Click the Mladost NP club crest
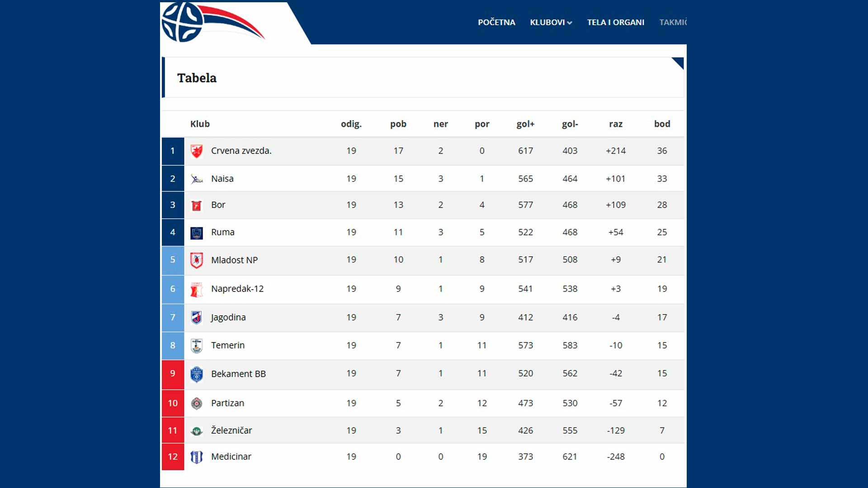Viewport: 868px width, 488px height. (196, 260)
